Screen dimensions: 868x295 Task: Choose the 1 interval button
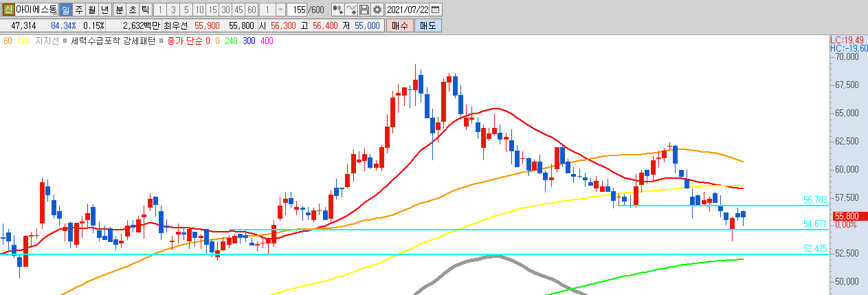pyautogui.click(x=159, y=10)
